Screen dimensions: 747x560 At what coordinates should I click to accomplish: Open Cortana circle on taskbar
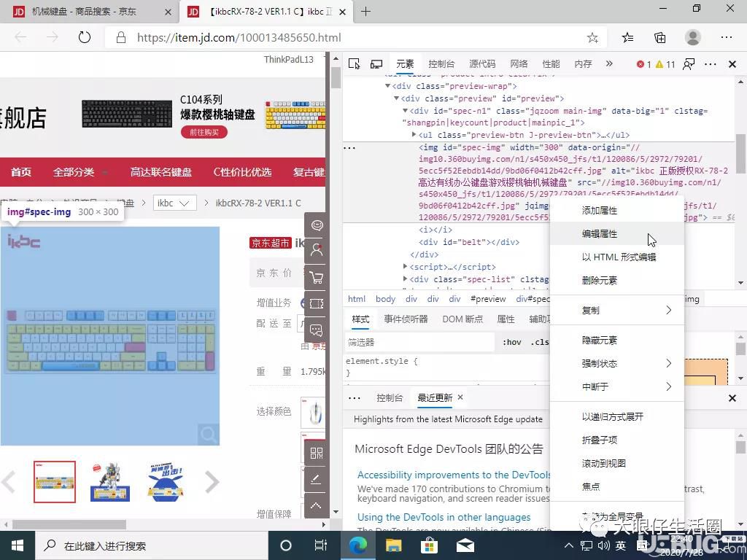coord(286,545)
